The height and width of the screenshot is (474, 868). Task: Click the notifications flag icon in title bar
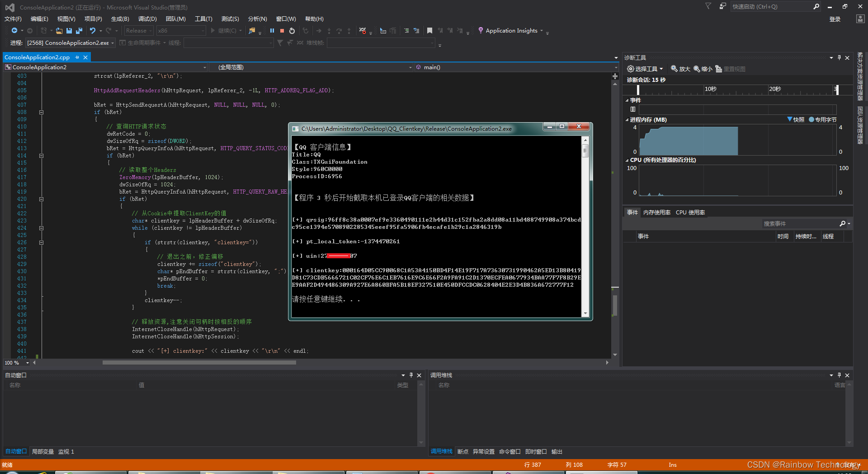[x=708, y=6]
